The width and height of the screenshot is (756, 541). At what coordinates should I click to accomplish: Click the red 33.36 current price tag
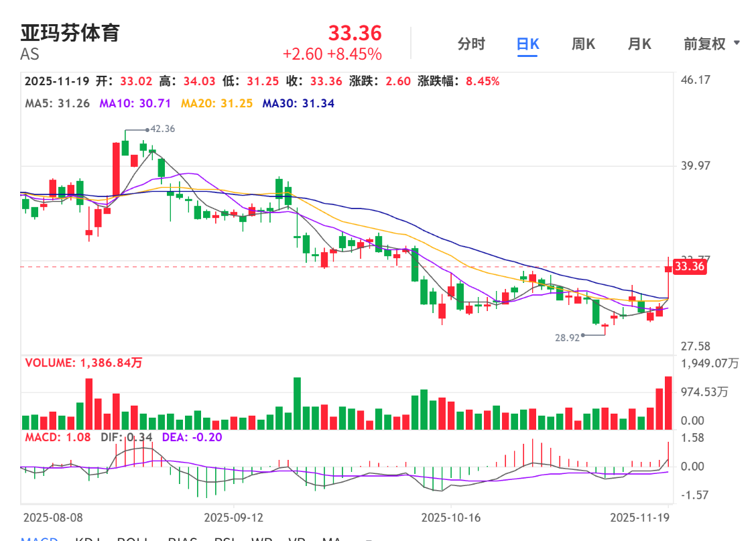[690, 267]
